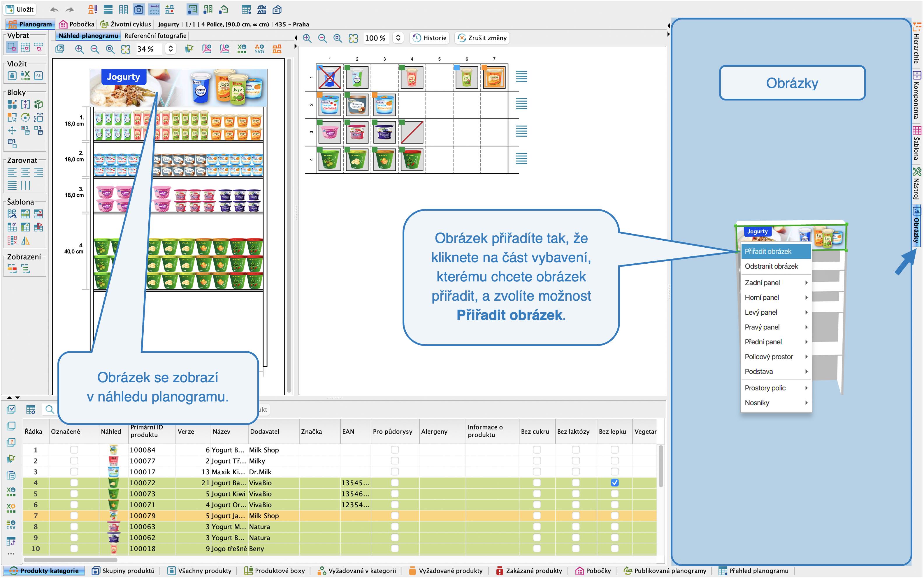Screen dimensions: 924x578
Task: Expand the Prostory polic submenu
Action: 776,388
